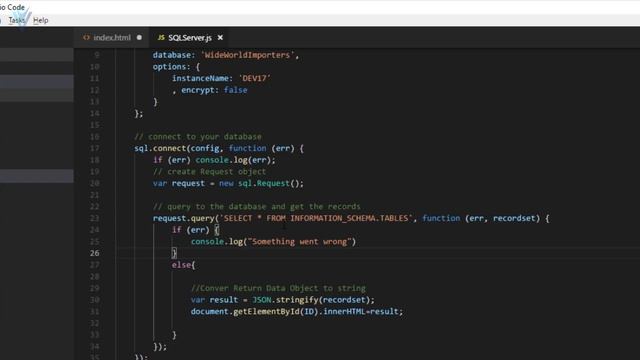640x360 pixels.
Task: Click the "Something went wrong" string
Action: (300, 242)
